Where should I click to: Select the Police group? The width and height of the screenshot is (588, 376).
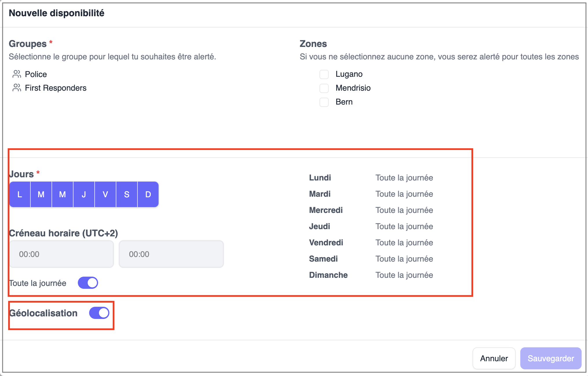pos(36,74)
